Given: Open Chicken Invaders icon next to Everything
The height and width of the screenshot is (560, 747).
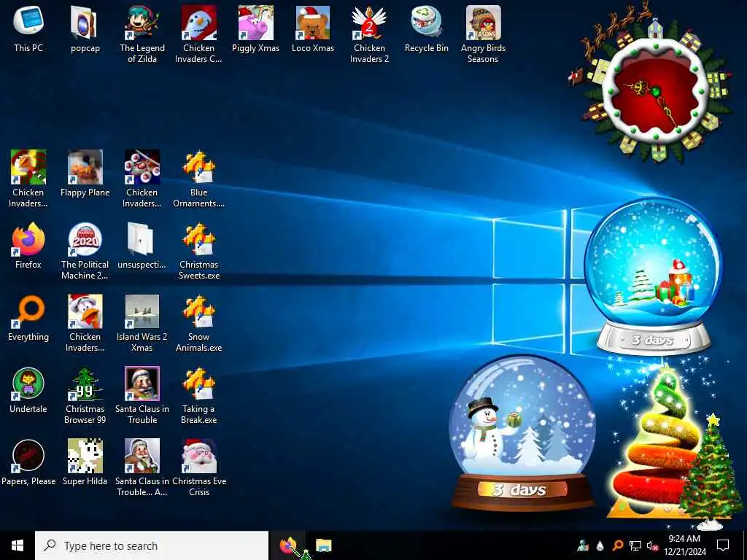Looking at the screenshot, I should pos(85,323).
